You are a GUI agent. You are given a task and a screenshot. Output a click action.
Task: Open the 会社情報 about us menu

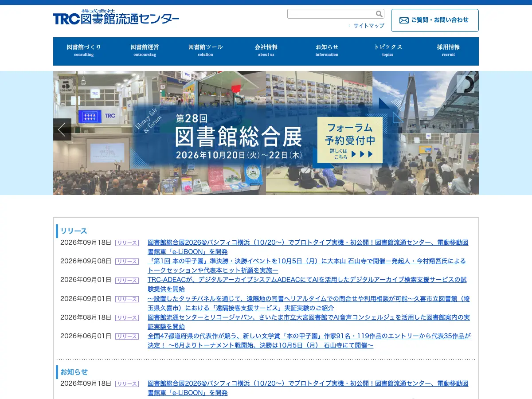coord(266,51)
